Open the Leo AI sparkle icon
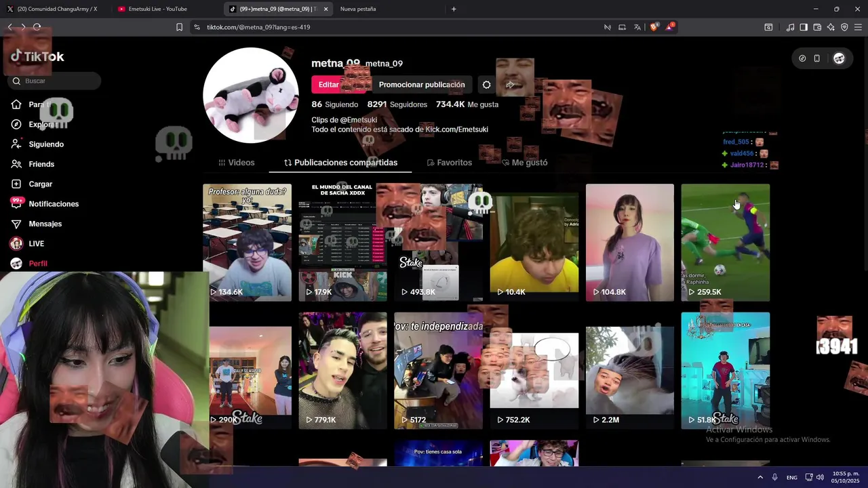Screen dimensions: 868x488 pyautogui.click(x=831, y=27)
